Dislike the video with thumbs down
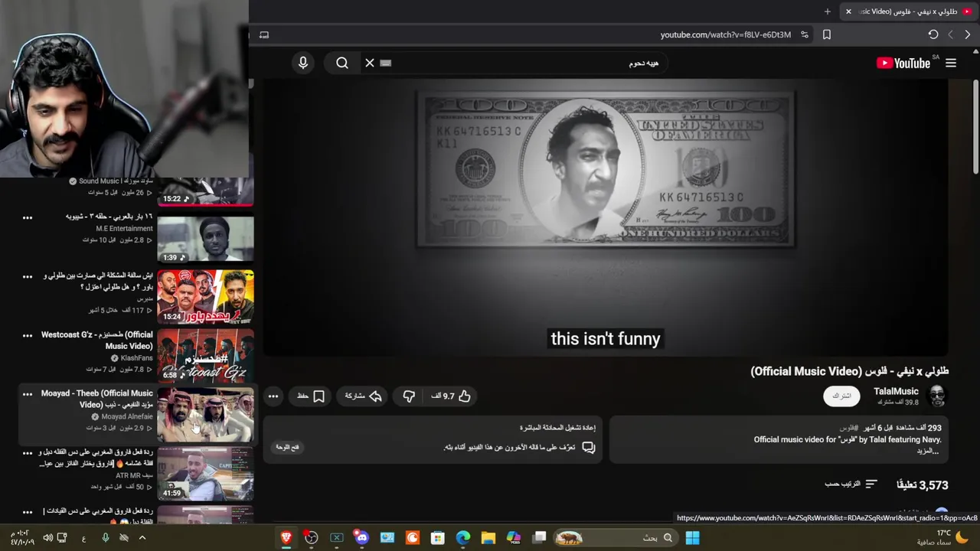The image size is (980, 551). pyautogui.click(x=409, y=396)
